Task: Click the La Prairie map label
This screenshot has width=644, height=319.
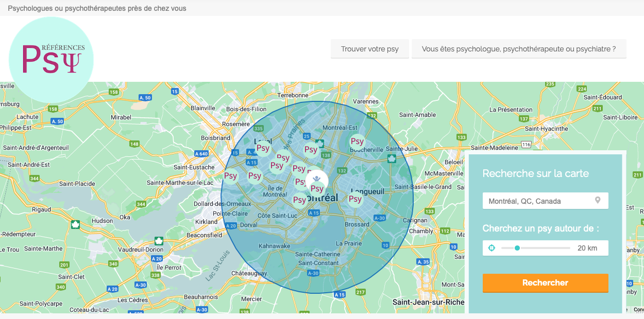Action: pyautogui.click(x=349, y=243)
